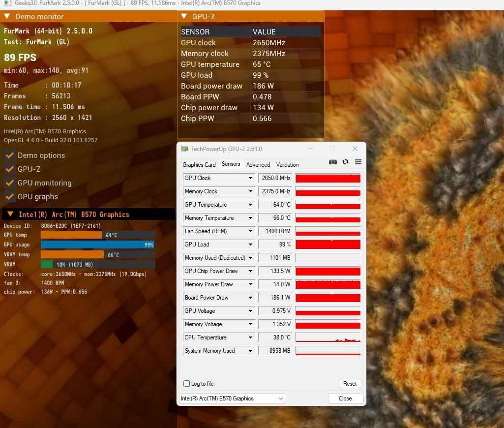Click the Reset button to clear sensor history
This screenshot has width=504, height=428.
click(x=350, y=383)
